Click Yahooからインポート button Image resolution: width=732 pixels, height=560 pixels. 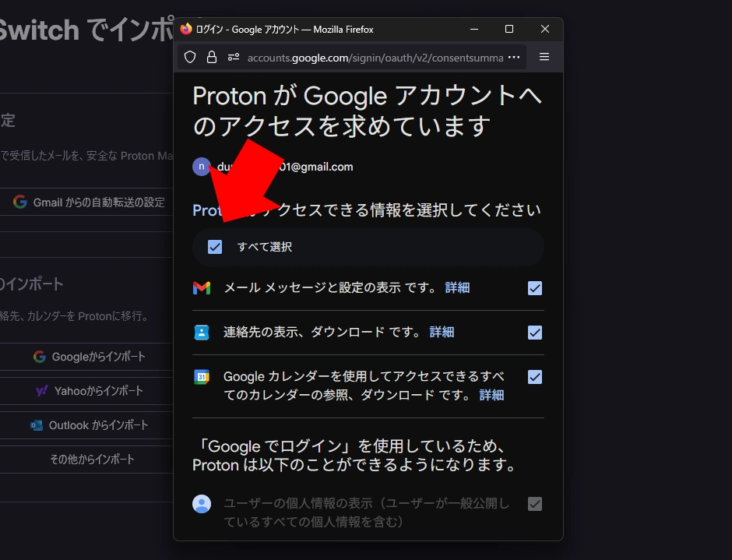coord(86,391)
